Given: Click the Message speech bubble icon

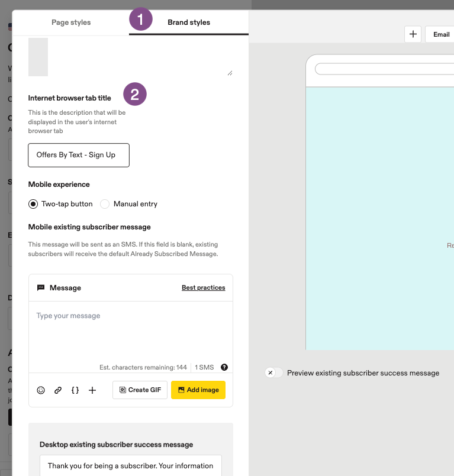Looking at the screenshot, I should [x=41, y=287].
